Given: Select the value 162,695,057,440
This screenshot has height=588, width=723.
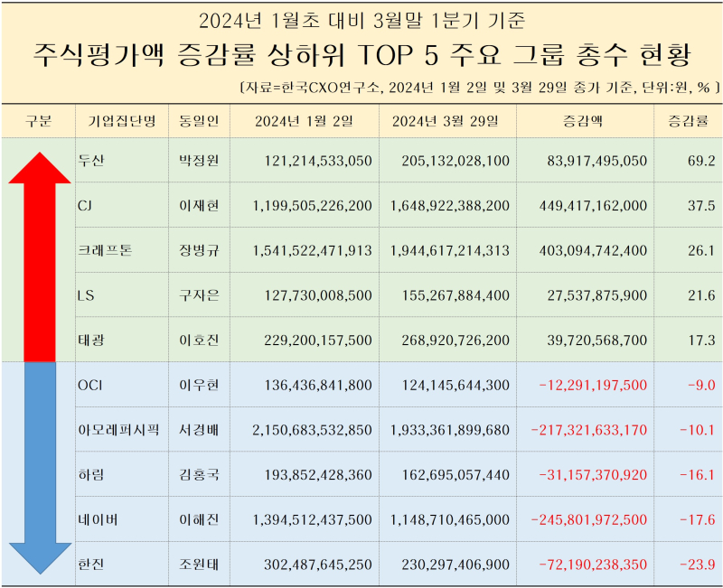Looking at the screenshot, I should [455, 475].
